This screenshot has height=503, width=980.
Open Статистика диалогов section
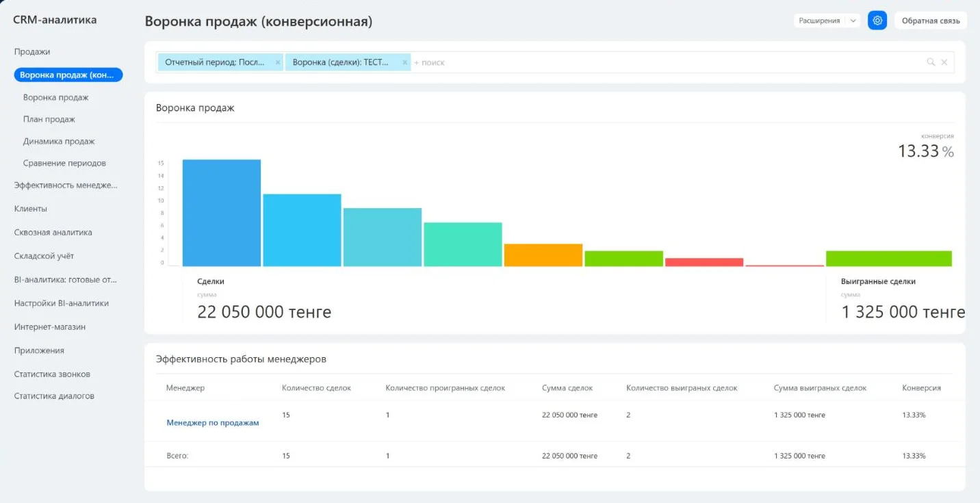(54, 396)
